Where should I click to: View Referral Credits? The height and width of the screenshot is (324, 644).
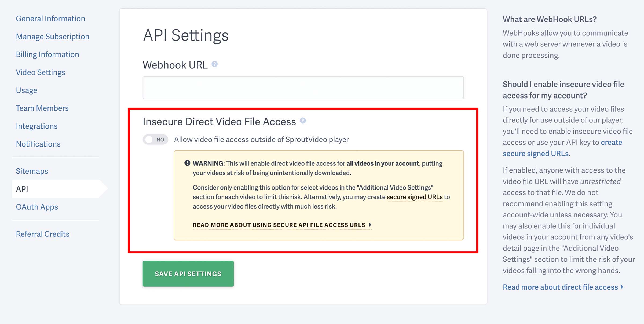pos(43,234)
